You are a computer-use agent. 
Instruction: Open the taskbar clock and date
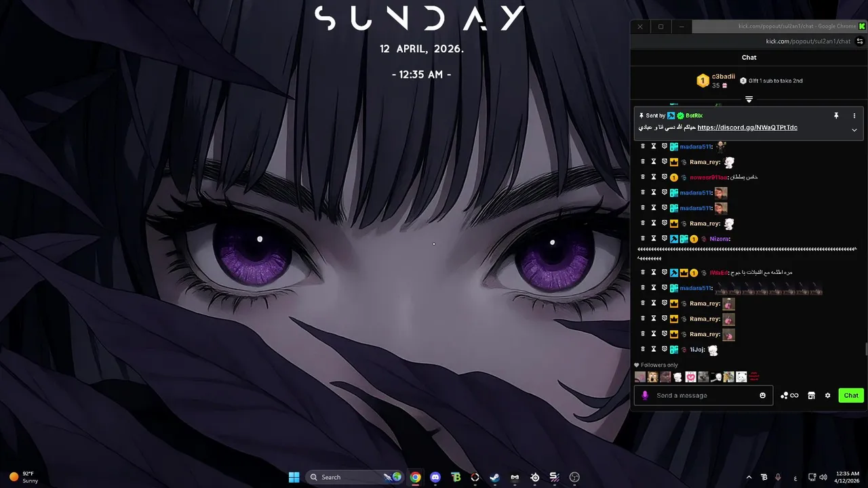[x=847, y=477]
